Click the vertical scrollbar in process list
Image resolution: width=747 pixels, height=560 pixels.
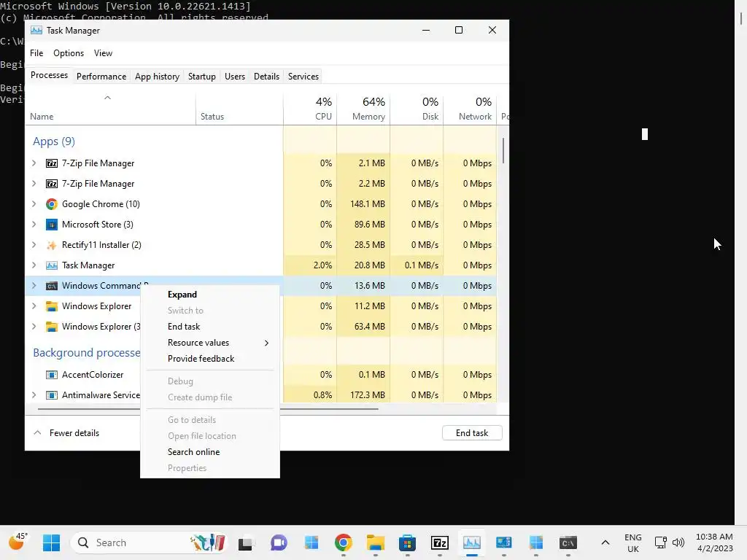(503, 150)
